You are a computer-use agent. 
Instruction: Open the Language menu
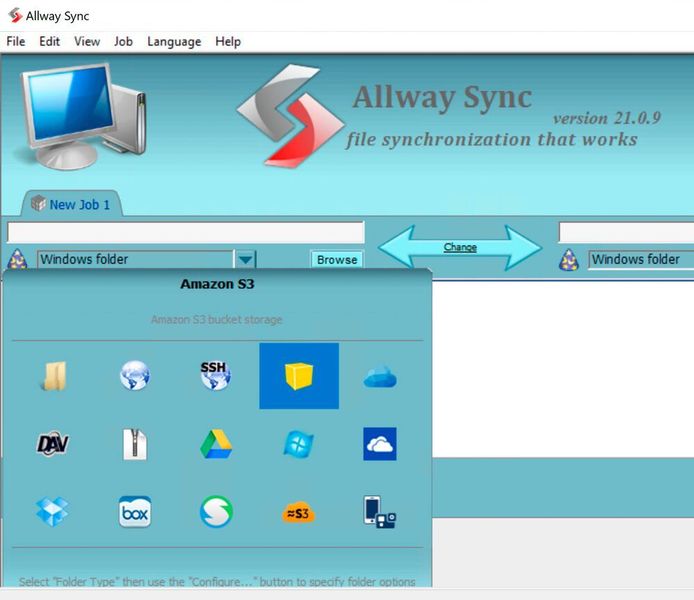tap(174, 42)
